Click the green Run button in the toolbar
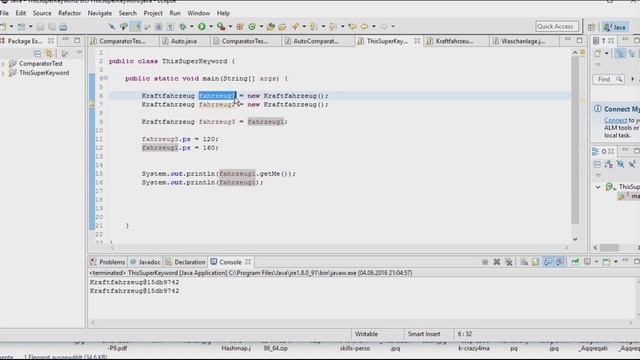 [x=202, y=27]
